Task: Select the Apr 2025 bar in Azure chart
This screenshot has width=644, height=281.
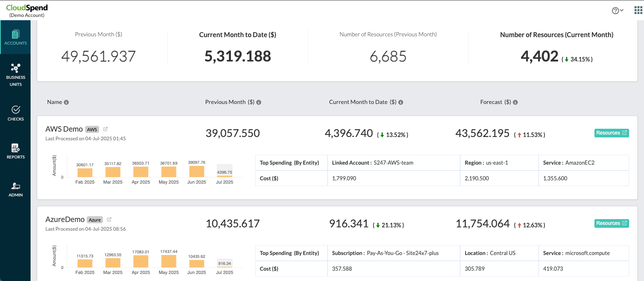Action: tap(141, 262)
